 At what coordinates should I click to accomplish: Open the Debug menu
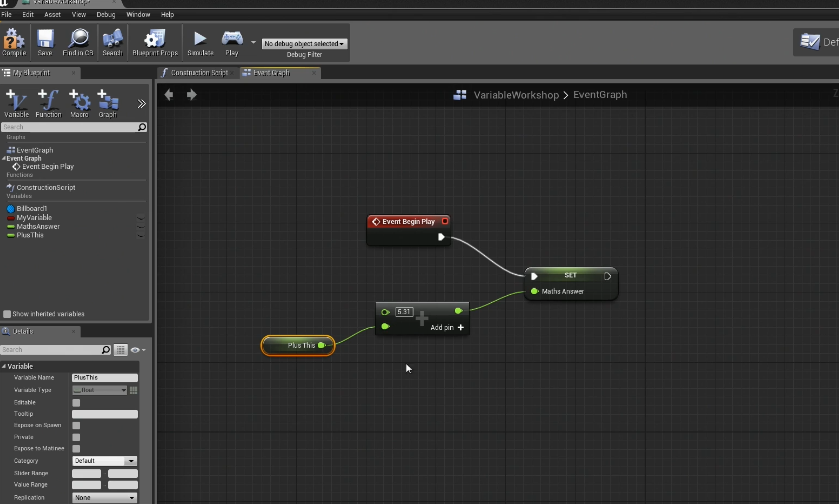point(106,14)
